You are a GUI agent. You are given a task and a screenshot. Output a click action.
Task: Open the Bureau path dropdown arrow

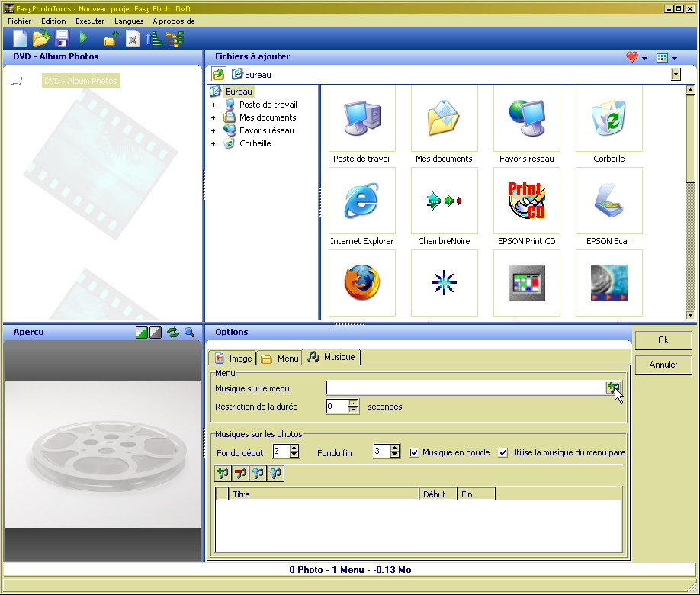pos(676,74)
